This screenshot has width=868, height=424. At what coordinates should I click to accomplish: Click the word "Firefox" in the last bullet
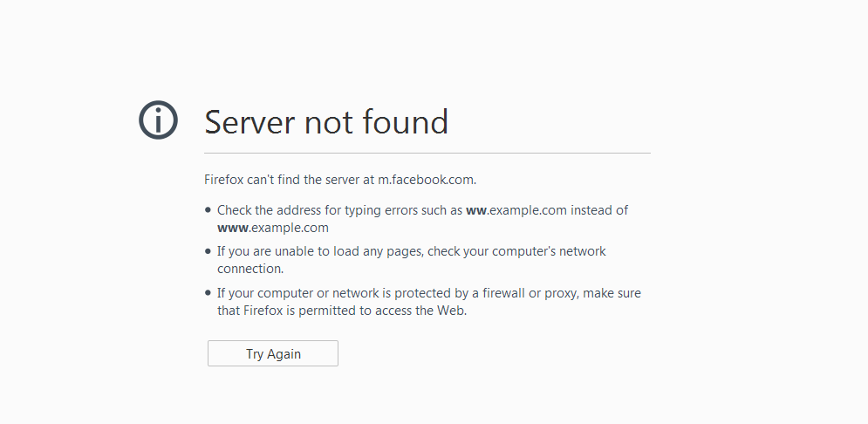[x=263, y=311]
